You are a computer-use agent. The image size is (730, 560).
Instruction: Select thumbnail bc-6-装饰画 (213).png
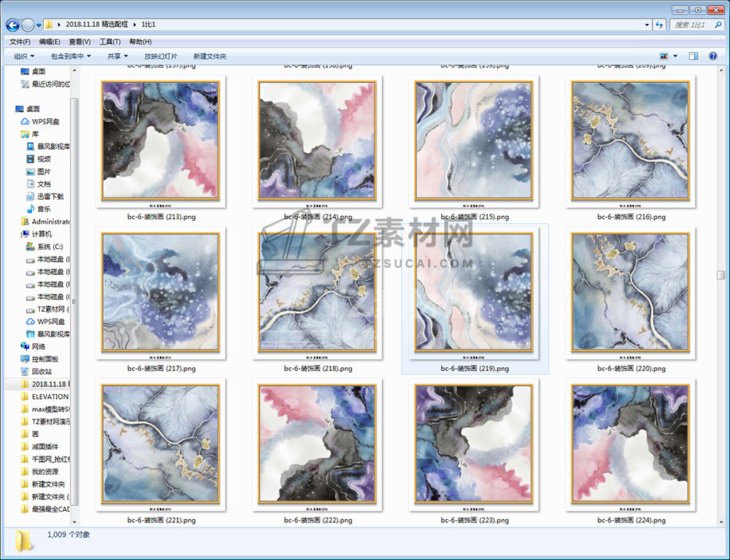click(x=161, y=141)
